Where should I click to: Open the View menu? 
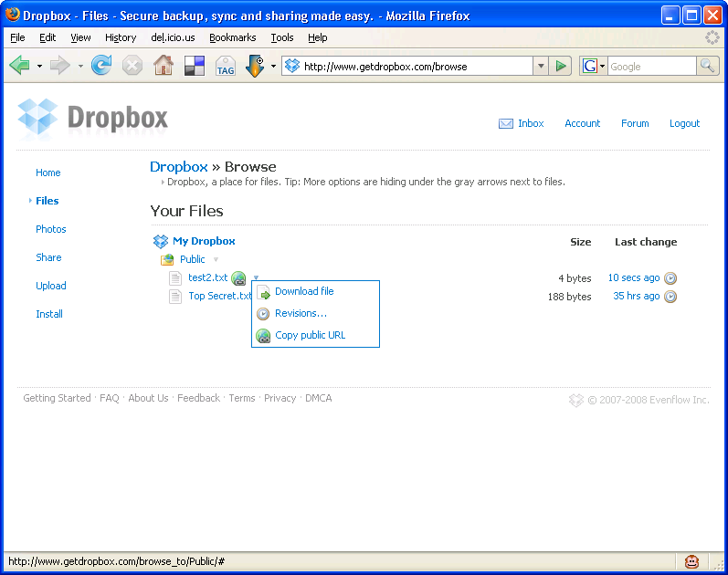click(80, 37)
